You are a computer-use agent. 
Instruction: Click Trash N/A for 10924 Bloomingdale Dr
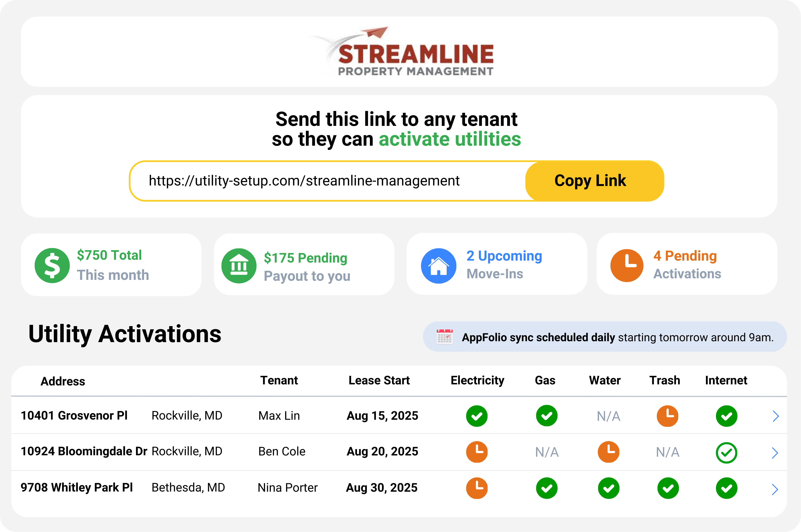[x=667, y=452]
